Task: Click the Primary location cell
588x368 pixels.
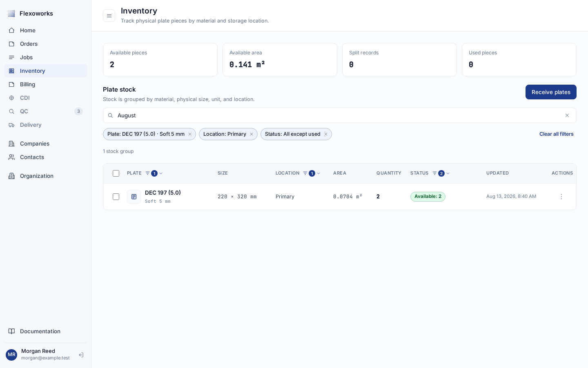Action: [x=285, y=197]
